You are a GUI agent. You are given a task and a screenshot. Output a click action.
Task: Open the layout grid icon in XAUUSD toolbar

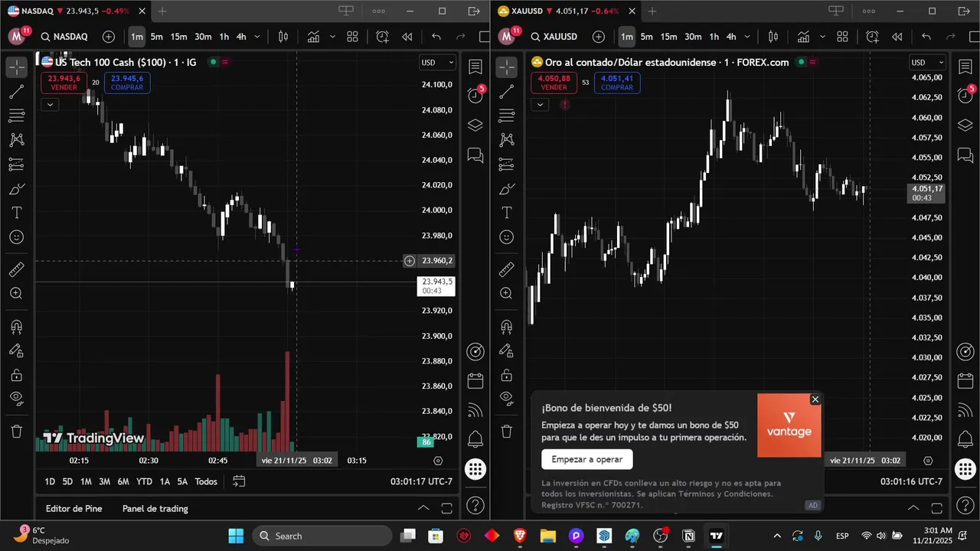pos(842,37)
